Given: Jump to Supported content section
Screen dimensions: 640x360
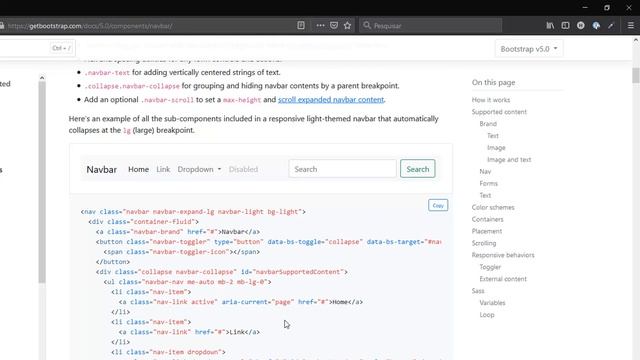Looking at the screenshot, I should pos(499,112).
